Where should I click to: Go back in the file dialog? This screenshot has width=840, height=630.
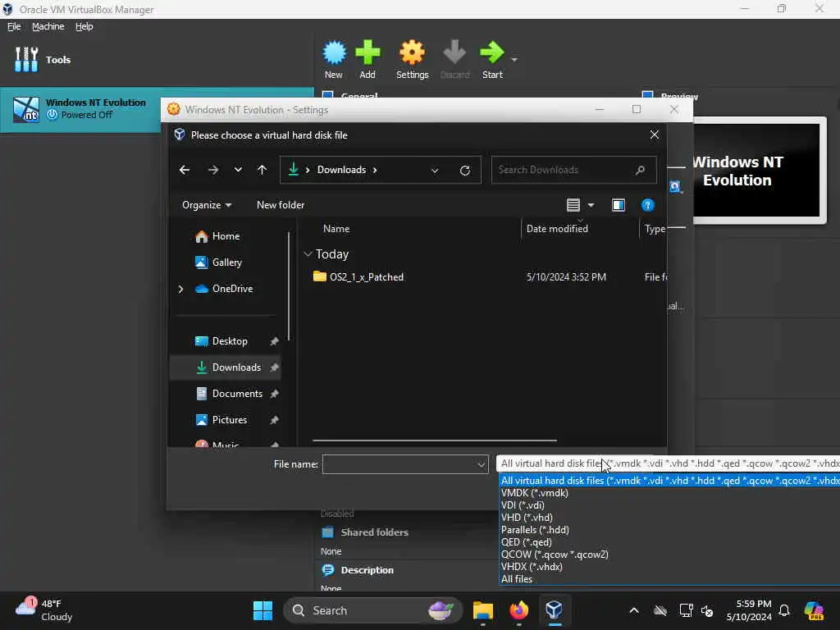tap(185, 170)
